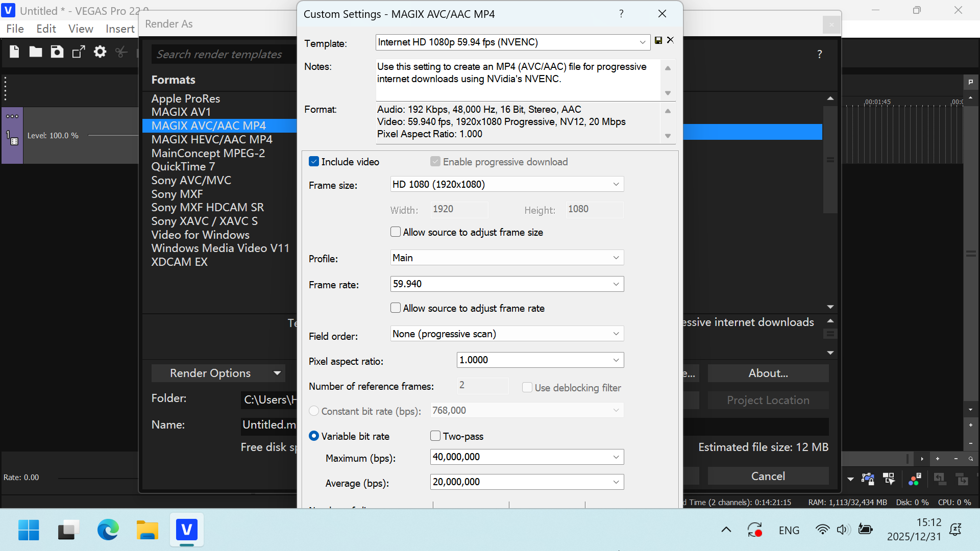This screenshot has width=980, height=551.
Task: Open VEGAS Pro from the taskbar
Action: coord(186,530)
